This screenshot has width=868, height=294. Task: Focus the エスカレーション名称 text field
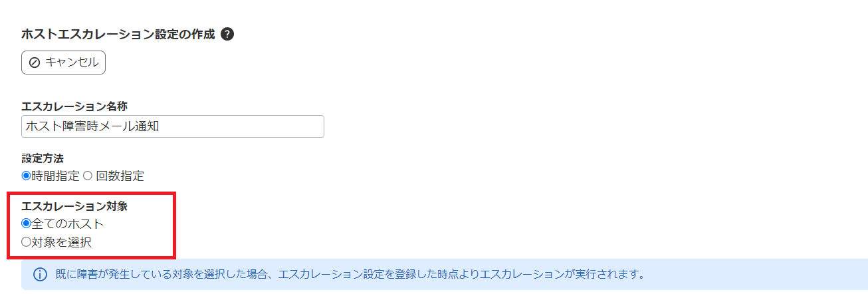(173, 126)
